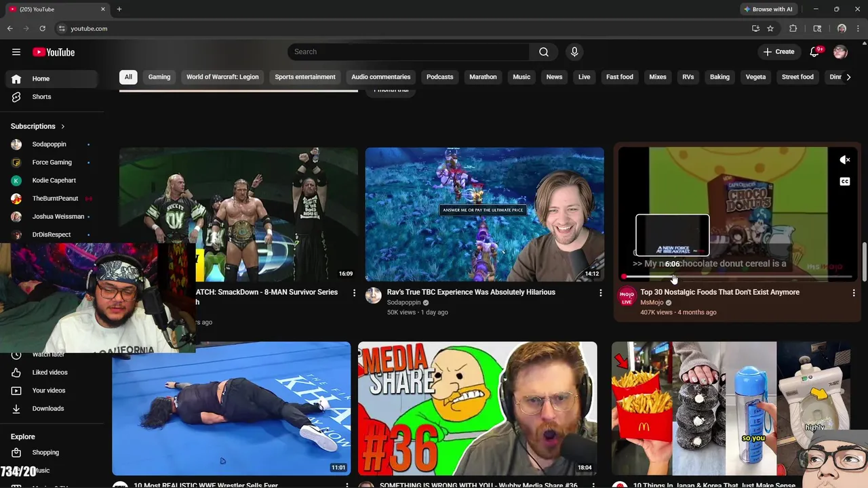
Task: Select the Baking chip
Action: pos(720,77)
